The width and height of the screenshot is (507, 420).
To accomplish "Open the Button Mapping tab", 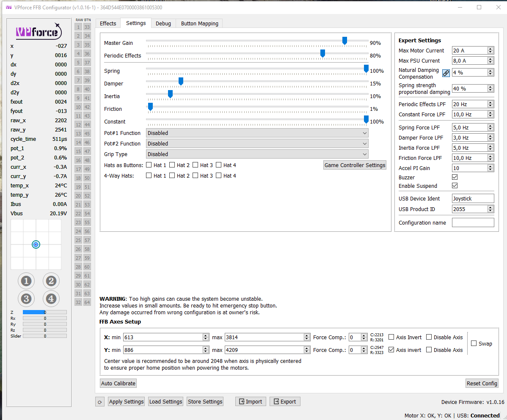I will (199, 23).
